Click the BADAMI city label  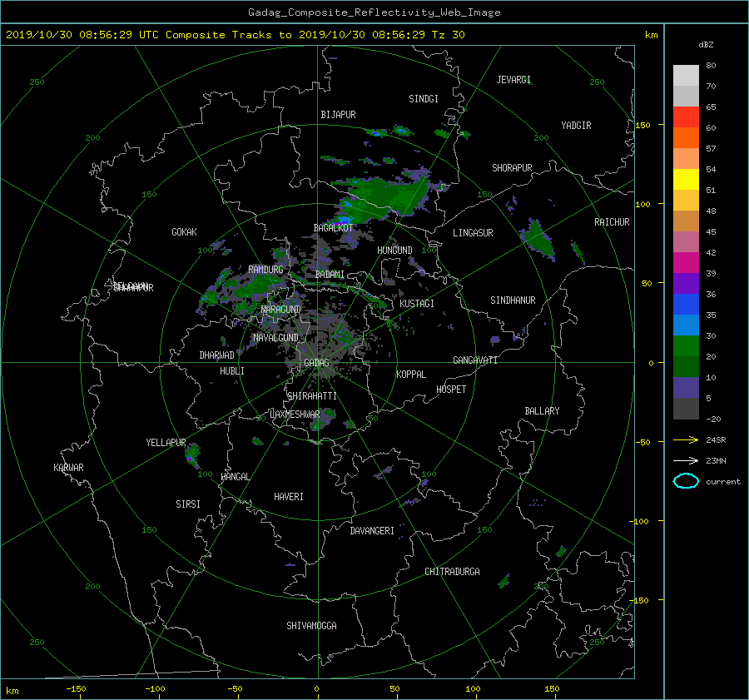330,275
